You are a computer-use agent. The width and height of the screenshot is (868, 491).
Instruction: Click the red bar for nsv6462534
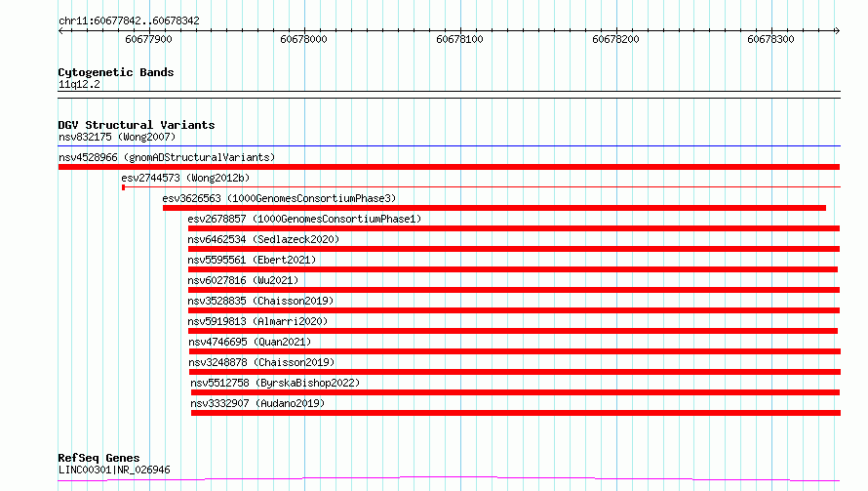(514, 249)
